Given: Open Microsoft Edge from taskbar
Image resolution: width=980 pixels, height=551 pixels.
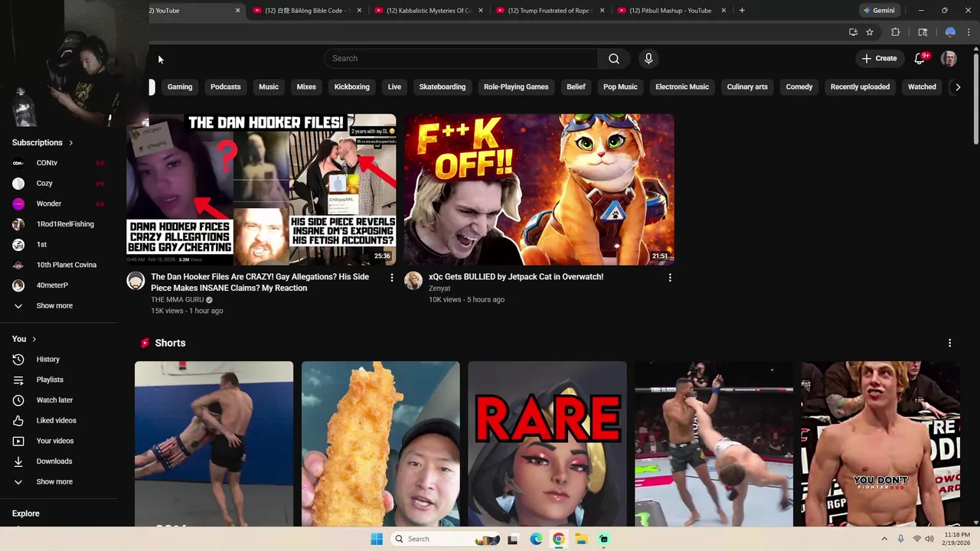Looking at the screenshot, I should point(536,539).
